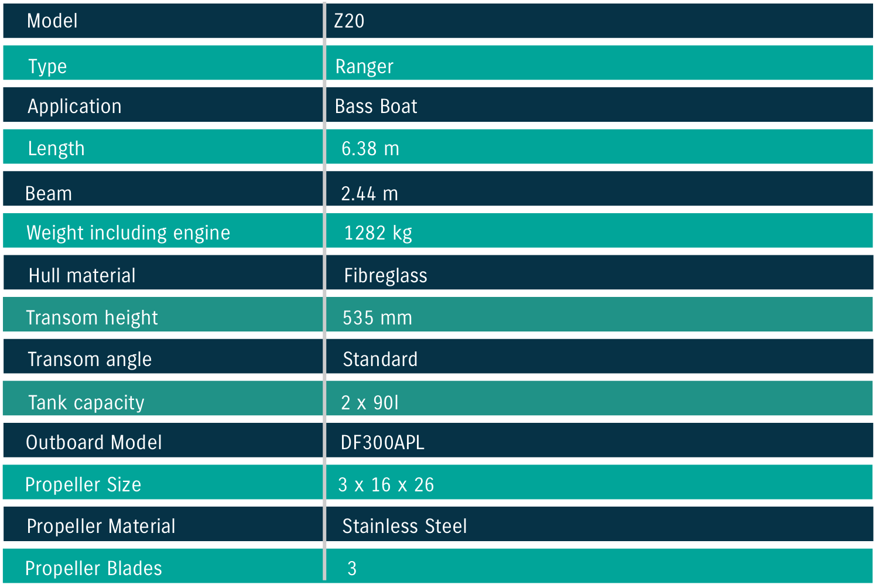Select the 'Bass Boat' value

[x=376, y=107]
